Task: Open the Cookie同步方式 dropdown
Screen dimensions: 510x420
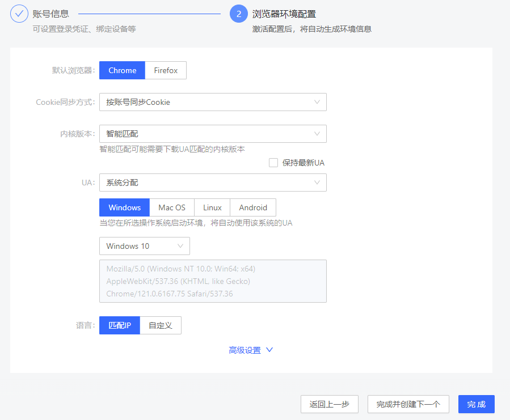Action: [x=213, y=102]
